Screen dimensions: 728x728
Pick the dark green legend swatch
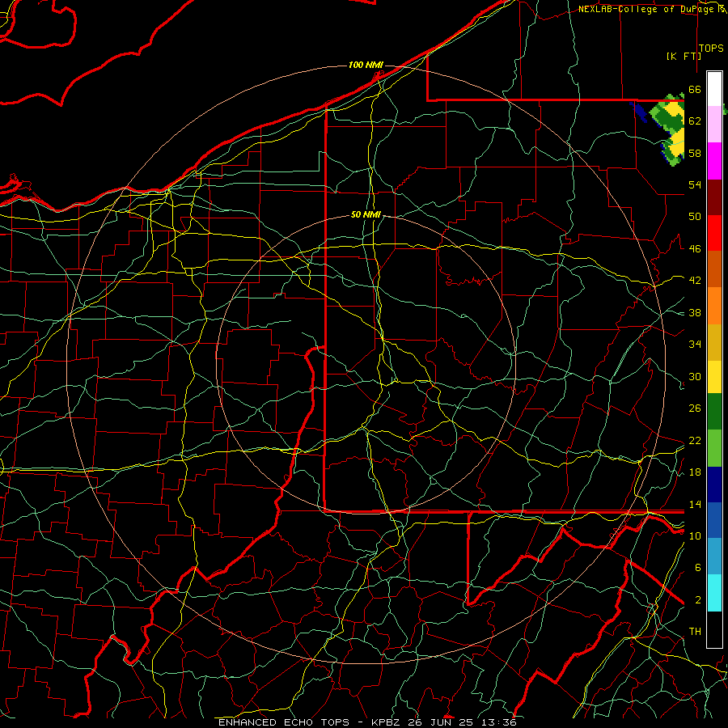point(714,412)
